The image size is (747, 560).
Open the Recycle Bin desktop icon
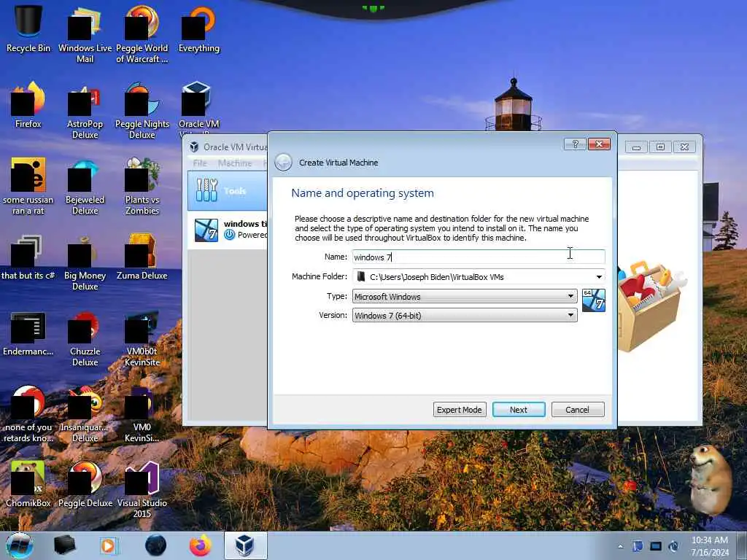pos(28,29)
